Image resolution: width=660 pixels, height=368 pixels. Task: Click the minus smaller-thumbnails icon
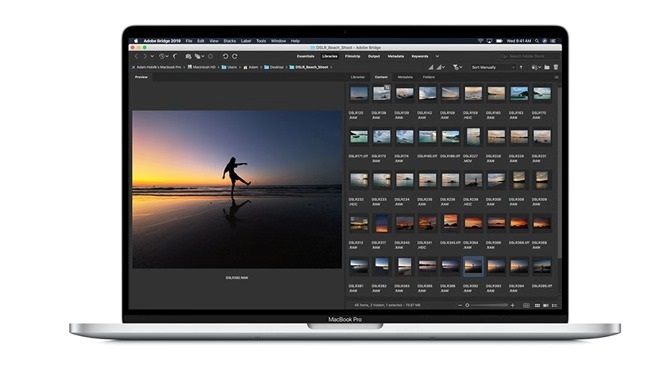460,305
